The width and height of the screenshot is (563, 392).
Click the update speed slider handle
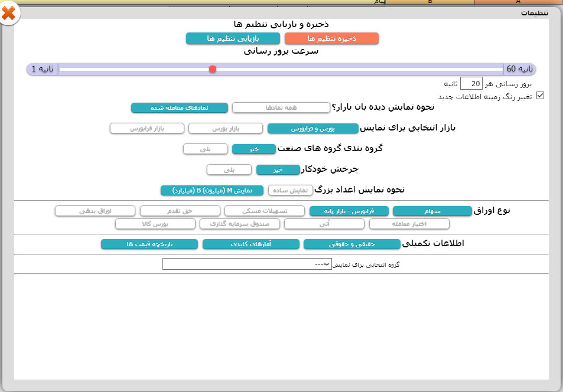(x=213, y=69)
